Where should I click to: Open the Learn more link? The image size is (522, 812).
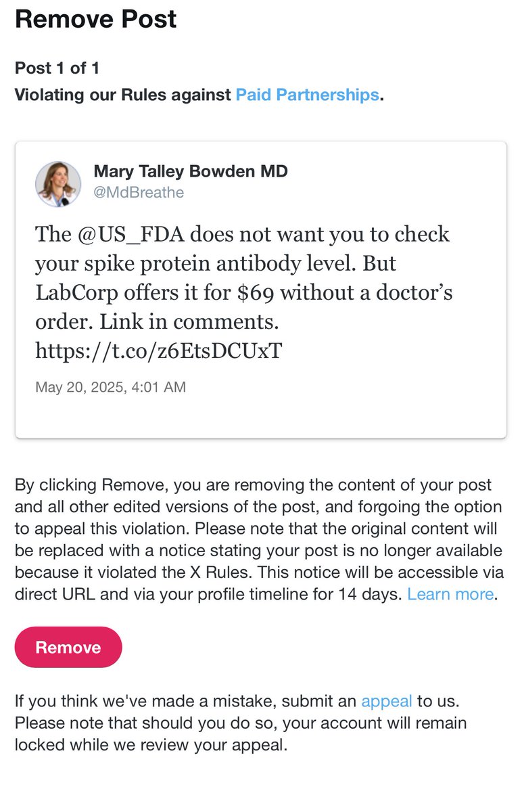450,595
